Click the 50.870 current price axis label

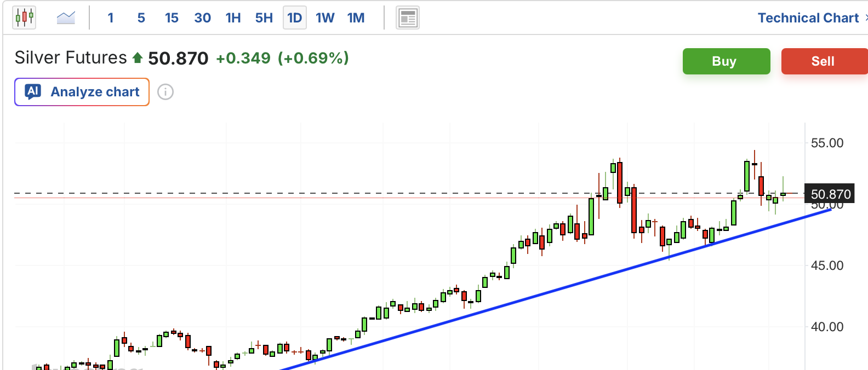pyautogui.click(x=830, y=194)
